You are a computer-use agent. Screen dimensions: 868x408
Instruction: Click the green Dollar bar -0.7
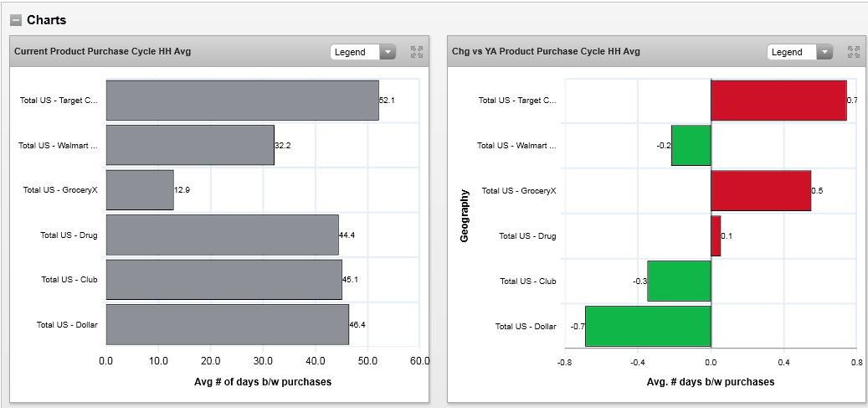648,326
